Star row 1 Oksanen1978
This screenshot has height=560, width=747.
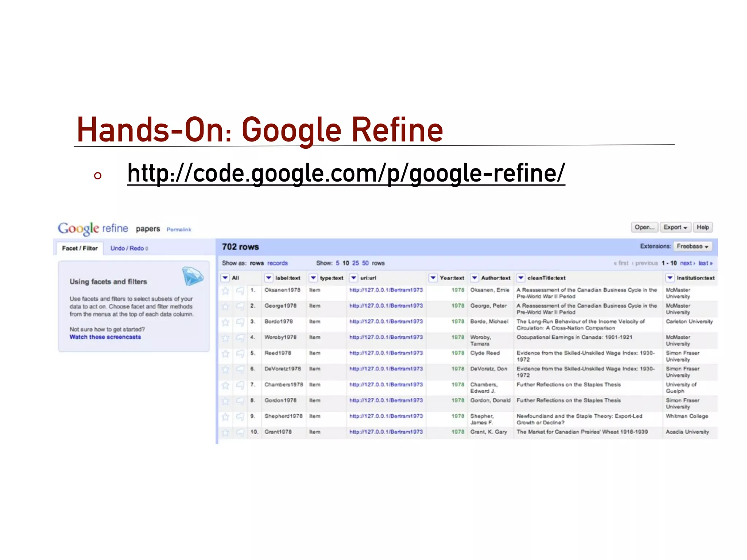pyautogui.click(x=225, y=291)
